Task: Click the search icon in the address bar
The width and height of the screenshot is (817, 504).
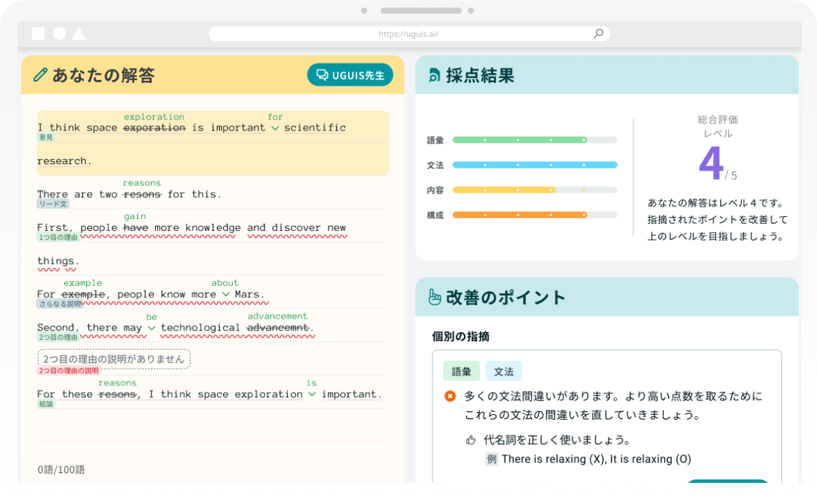Action: pyautogui.click(x=598, y=33)
